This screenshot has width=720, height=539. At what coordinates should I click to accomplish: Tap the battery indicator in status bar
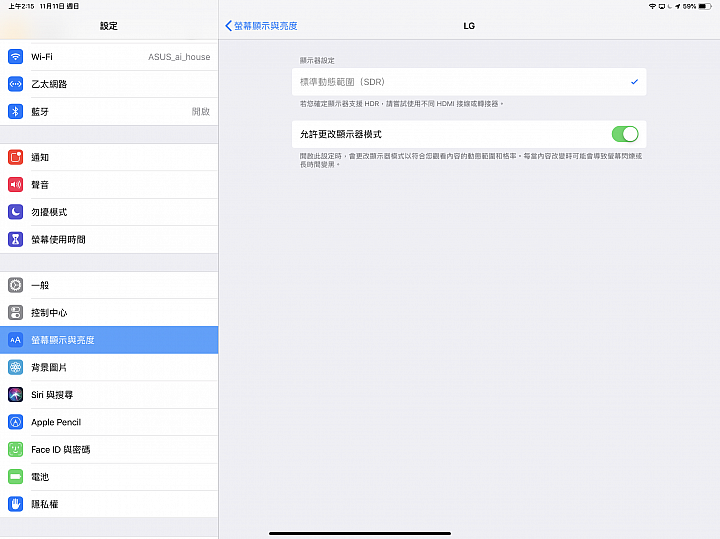click(705, 6)
